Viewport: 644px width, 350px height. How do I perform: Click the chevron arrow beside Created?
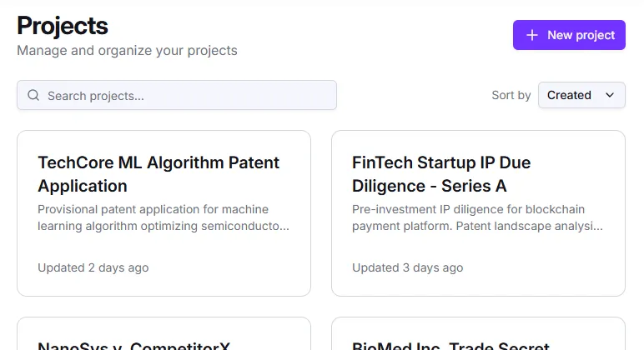tap(610, 95)
